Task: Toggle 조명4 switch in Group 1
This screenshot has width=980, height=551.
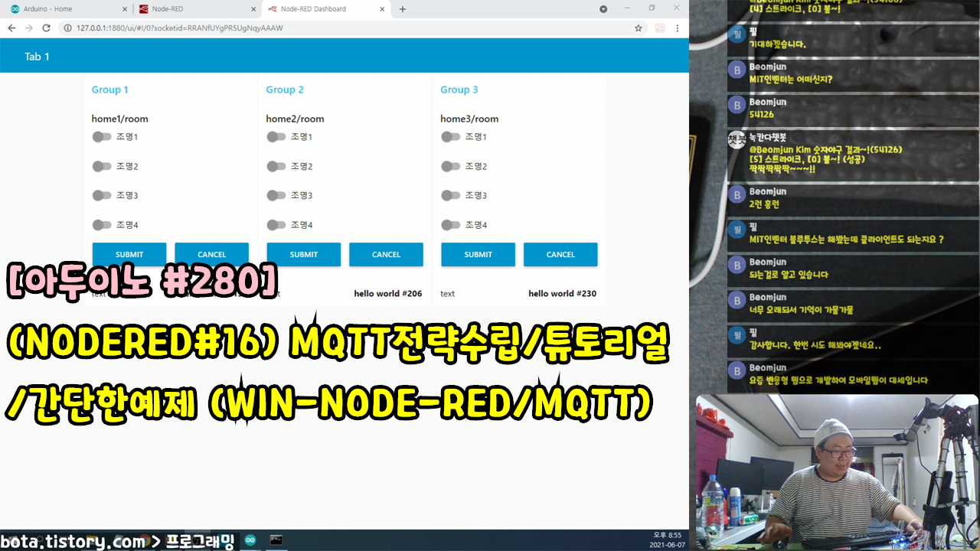Action: coord(101,225)
